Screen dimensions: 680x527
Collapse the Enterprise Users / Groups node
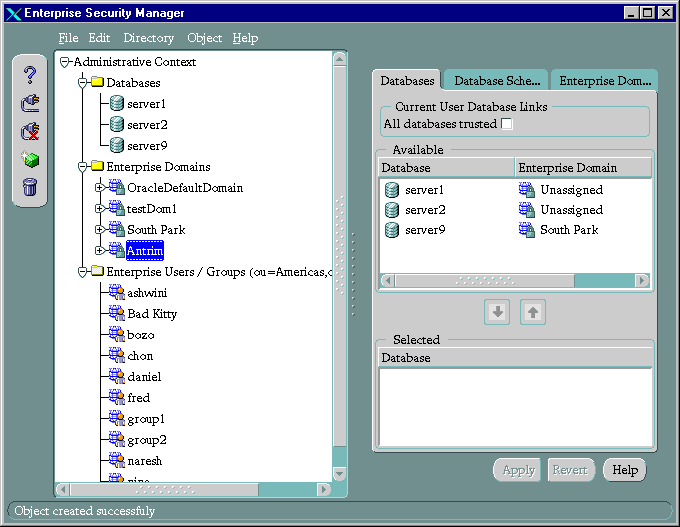[83, 271]
